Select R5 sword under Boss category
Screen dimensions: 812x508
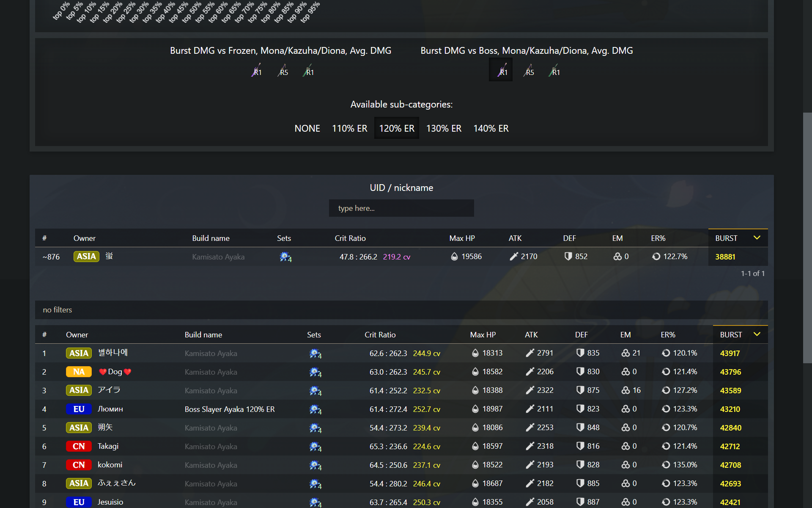pos(529,70)
